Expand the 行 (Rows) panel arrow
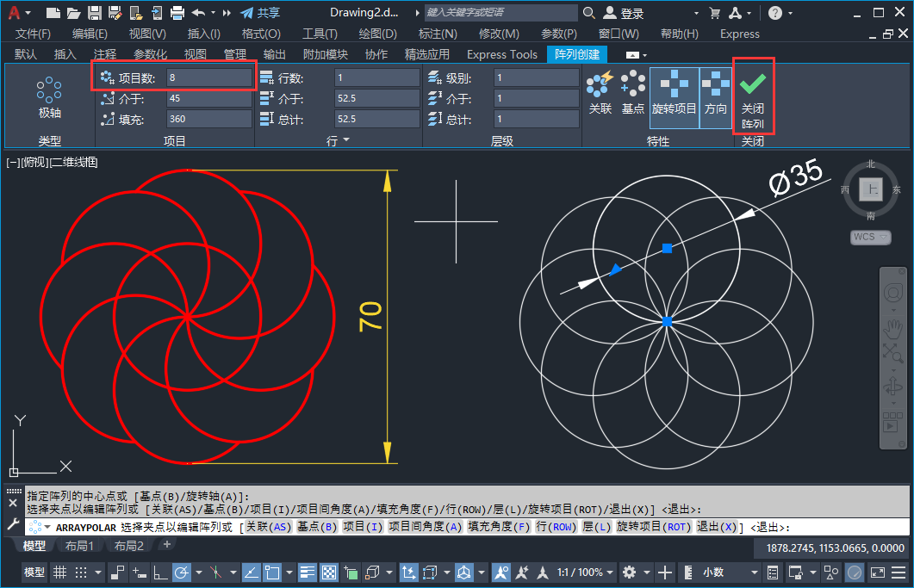Viewport: 914px width, 588px height. (x=346, y=140)
